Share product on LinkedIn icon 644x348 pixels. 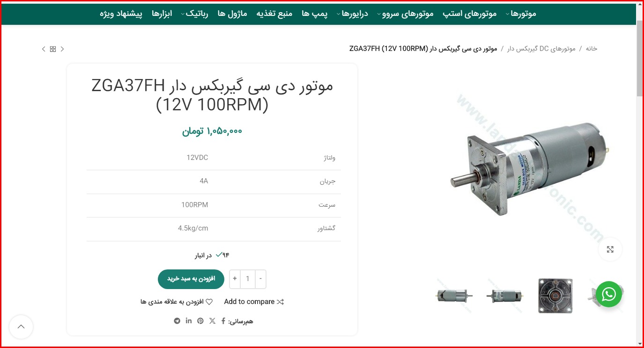pyautogui.click(x=189, y=321)
